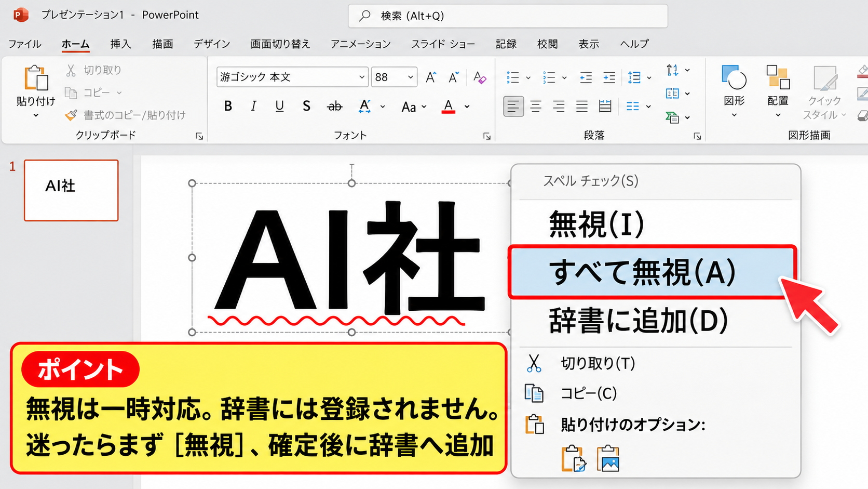Viewport: 868px width, 489px height.
Task: Decrease font size with smaller A icon
Action: click(454, 77)
